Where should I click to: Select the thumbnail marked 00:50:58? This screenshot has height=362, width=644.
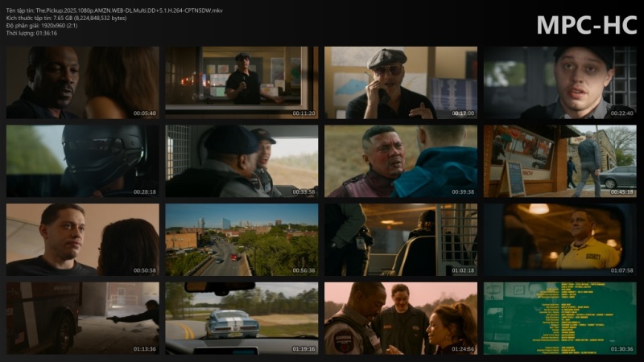pos(83,240)
